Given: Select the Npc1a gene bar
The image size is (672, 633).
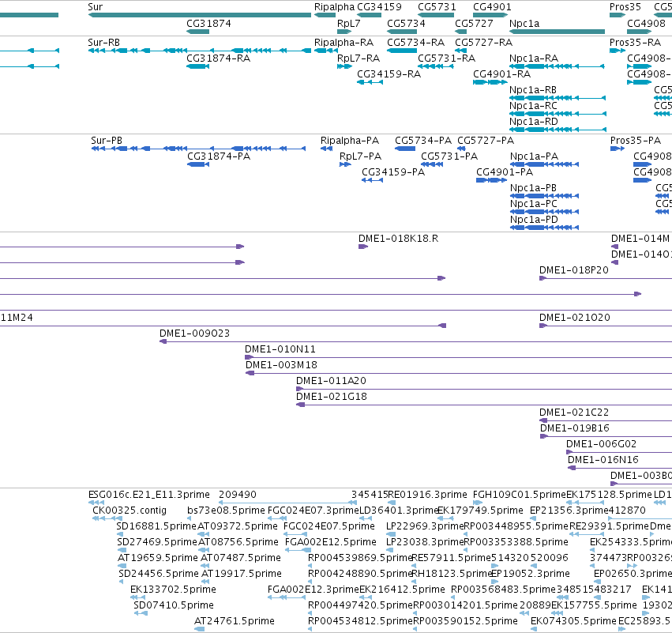Looking at the screenshot, I should pos(557,32).
